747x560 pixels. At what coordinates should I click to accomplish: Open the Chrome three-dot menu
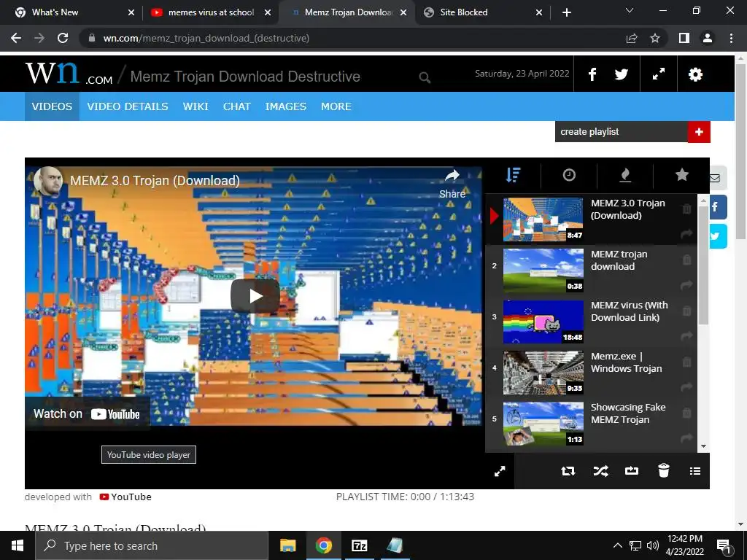point(731,38)
